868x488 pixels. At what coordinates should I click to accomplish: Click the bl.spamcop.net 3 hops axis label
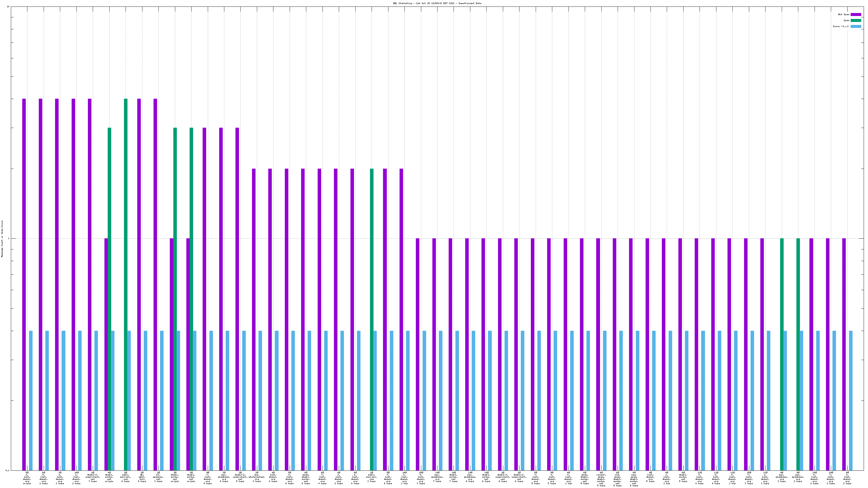pos(158,477)
